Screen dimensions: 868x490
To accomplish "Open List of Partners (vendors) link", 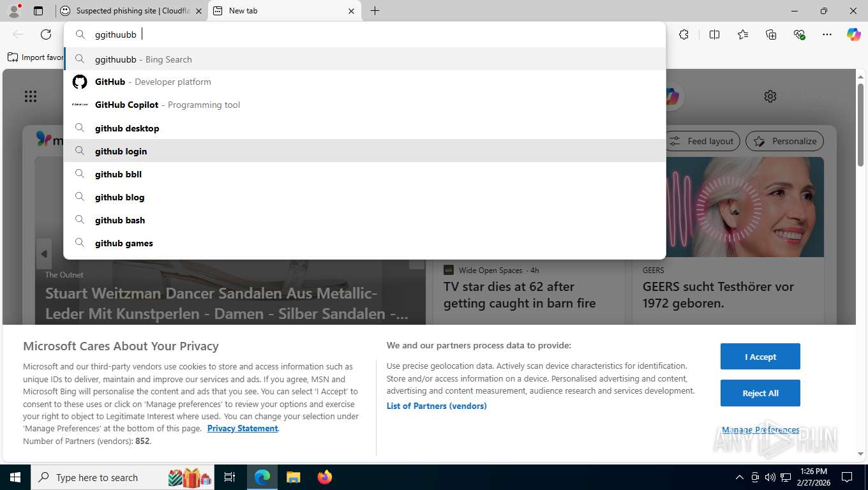I will (x=437, y=406).
